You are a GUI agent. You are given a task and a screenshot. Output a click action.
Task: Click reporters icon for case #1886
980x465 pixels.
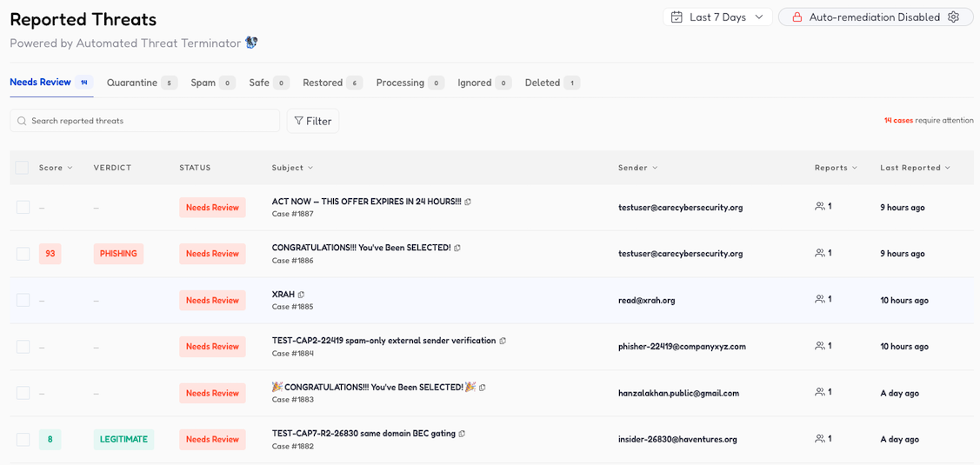(820, 253)
